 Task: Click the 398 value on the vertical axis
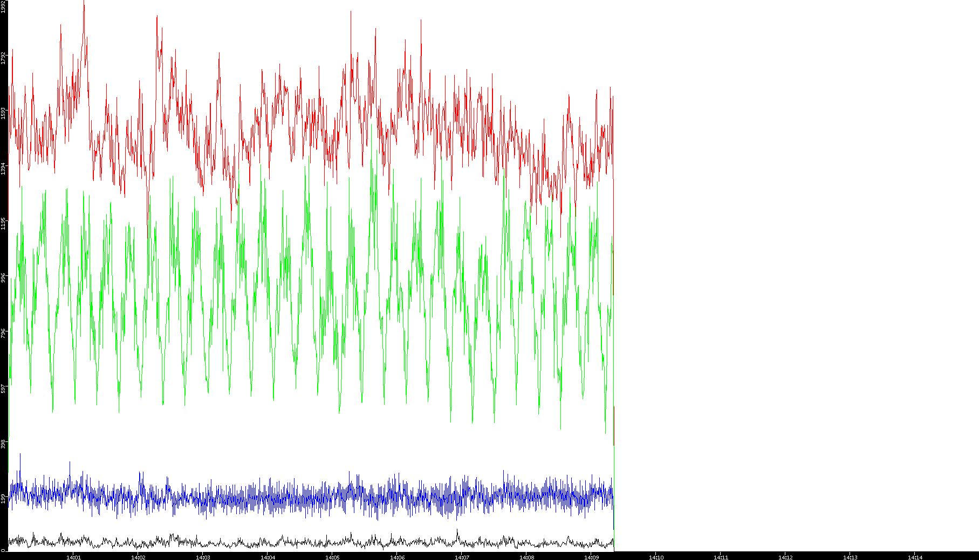(x=3, y=444)
